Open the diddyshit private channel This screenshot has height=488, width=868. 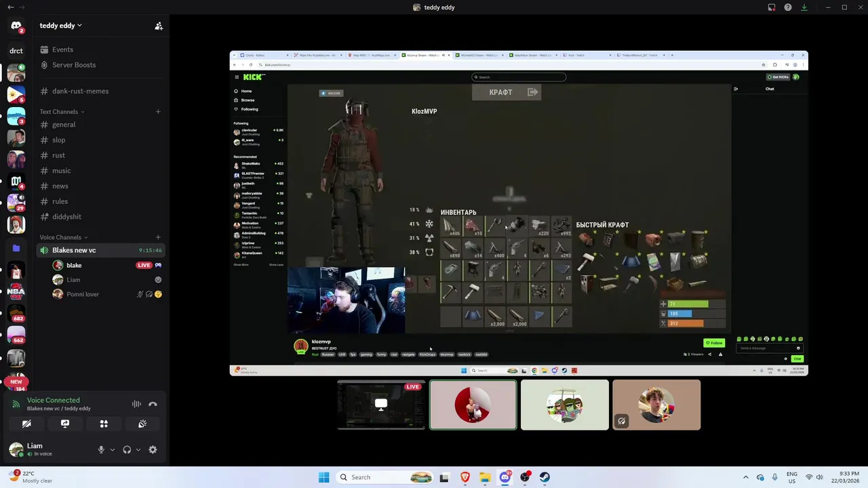[x=100, y=217]
